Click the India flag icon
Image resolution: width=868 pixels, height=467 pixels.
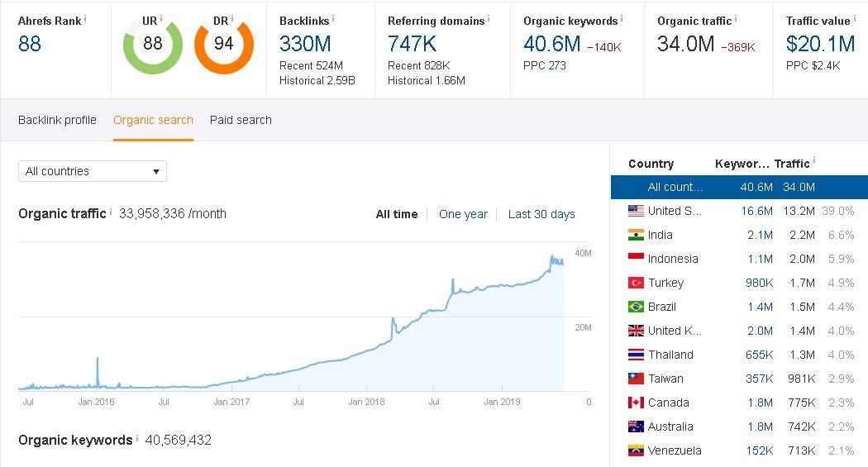coord(636,235)
